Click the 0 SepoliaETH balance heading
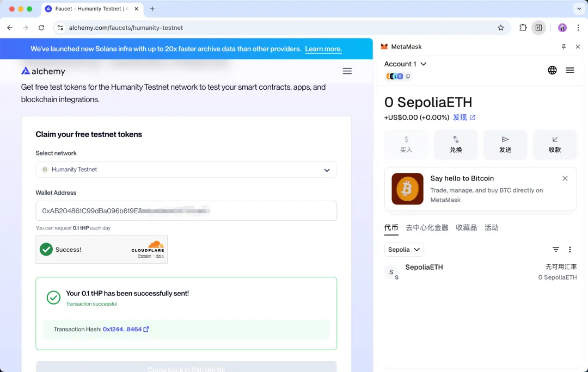This screenshot has height=372, width=588. tap(428, 102)
